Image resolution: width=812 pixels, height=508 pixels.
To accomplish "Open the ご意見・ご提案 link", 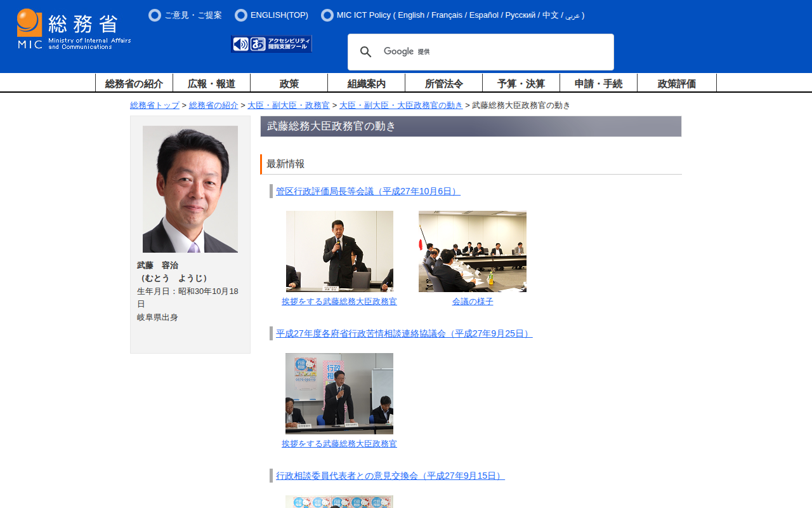I will [193, 15].
